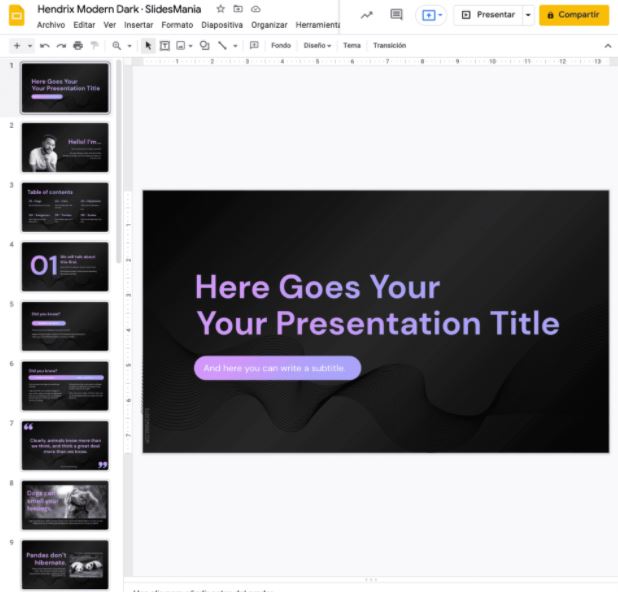Open activity dashboard trend icon
Image resolution: width=618 pixels, height=592 pixels.
click(367, 15)
